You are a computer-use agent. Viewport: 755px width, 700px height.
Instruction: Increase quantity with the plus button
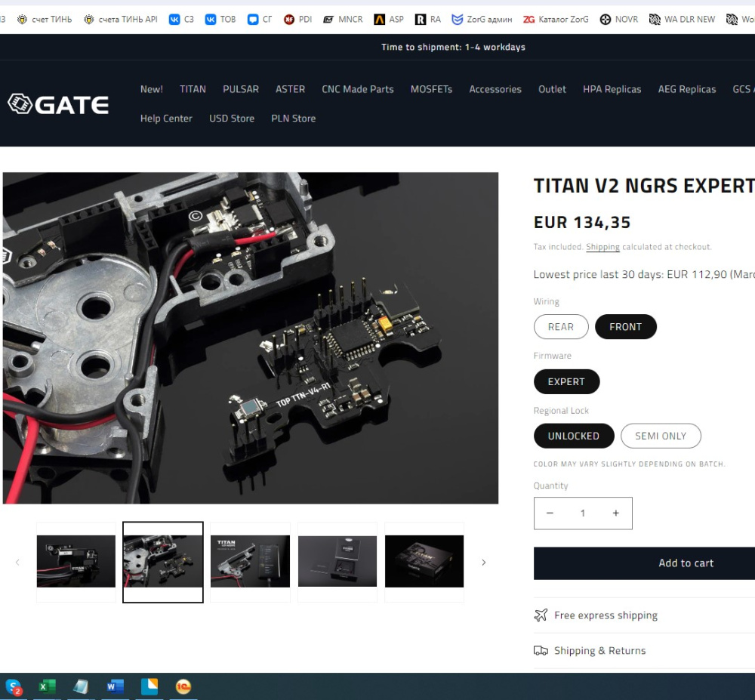[x=616, y=513]
